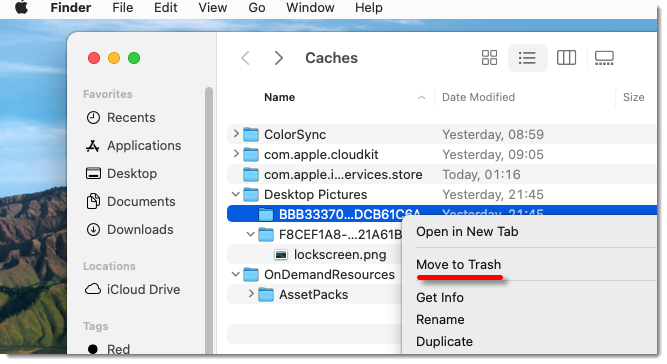Viewport: 667px width, 364px height.
Task: Expand the ColorSync folder
Action: [236, 134]
